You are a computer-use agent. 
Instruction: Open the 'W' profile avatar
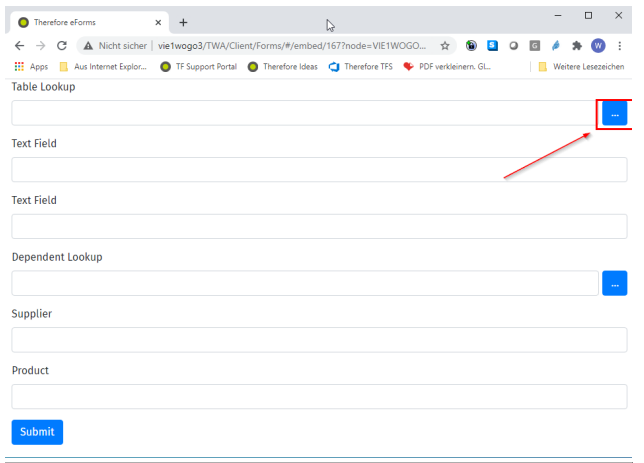point(598,46)
